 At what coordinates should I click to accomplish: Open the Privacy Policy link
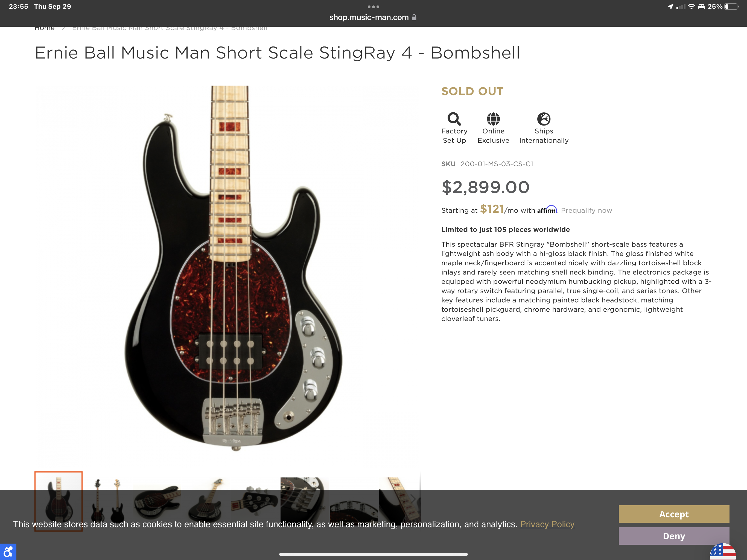pos(547,524)
